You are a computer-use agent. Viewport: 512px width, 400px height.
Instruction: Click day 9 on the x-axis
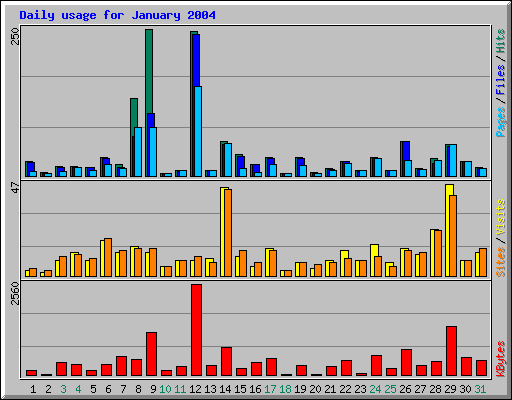point(153,389)
